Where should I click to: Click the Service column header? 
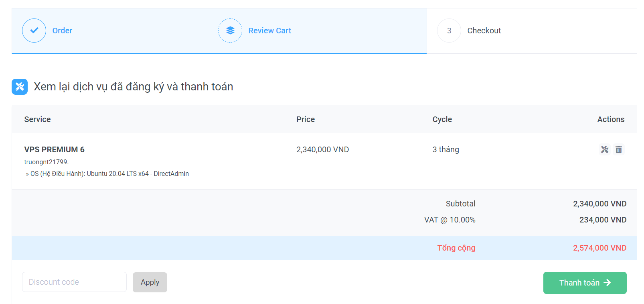[x=37, y=119]
